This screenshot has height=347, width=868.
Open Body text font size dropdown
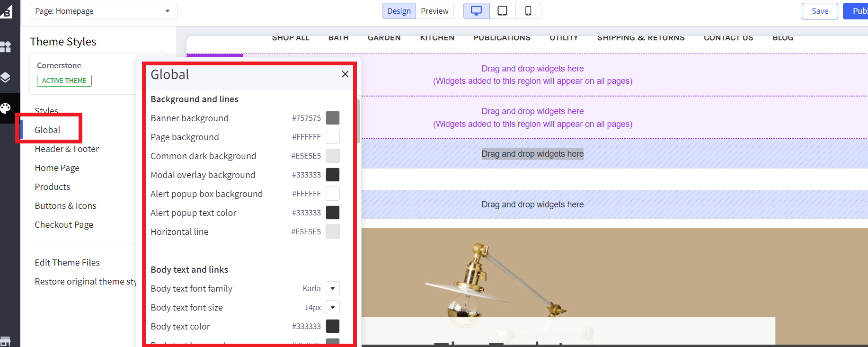(333, 307)
